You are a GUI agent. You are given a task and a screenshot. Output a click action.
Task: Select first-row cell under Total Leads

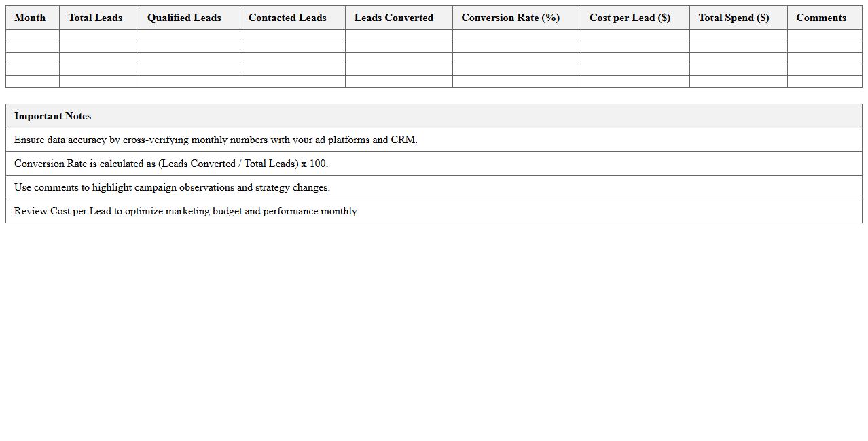click(x=99, y=35)
